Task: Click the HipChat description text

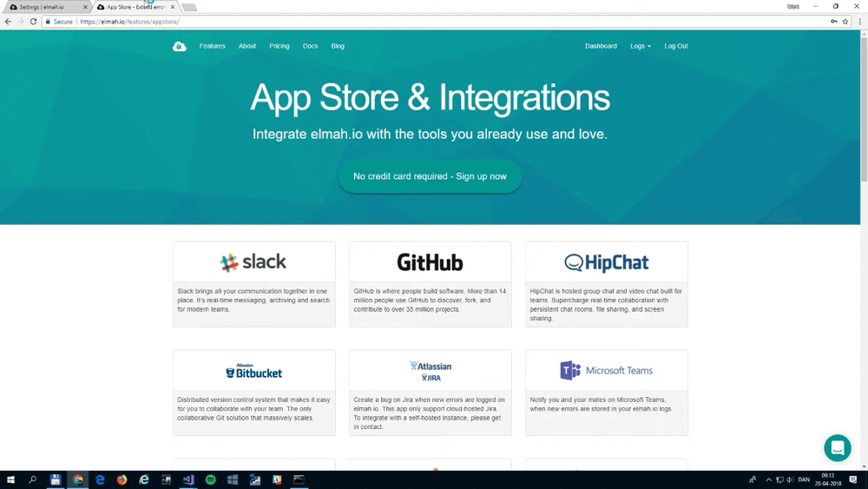Action: pos(606,305)
